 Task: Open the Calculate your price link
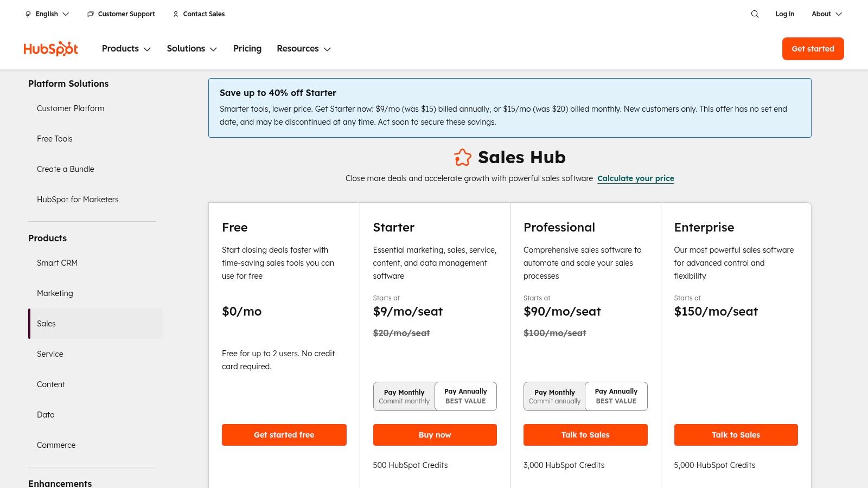(636, 178)
